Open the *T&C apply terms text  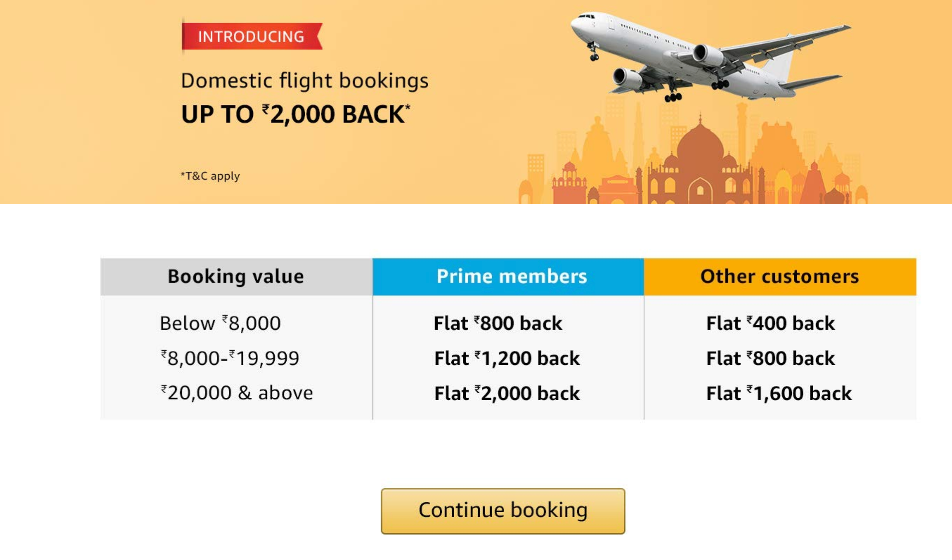pyautogui.click(x=210, y=176)
